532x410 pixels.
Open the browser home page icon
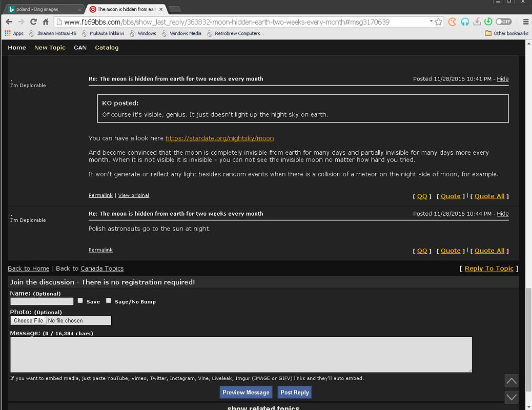[x=46, y=22]
